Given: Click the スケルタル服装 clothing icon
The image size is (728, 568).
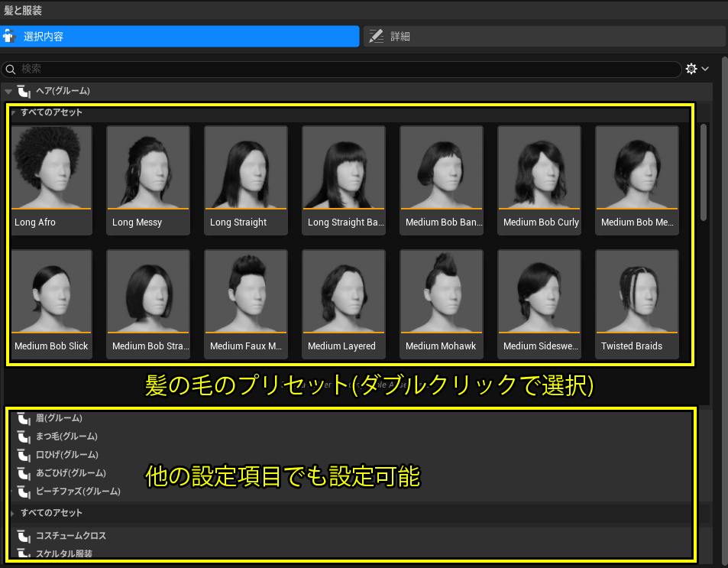Looking at the screenshot, I should tap(24, 553).
